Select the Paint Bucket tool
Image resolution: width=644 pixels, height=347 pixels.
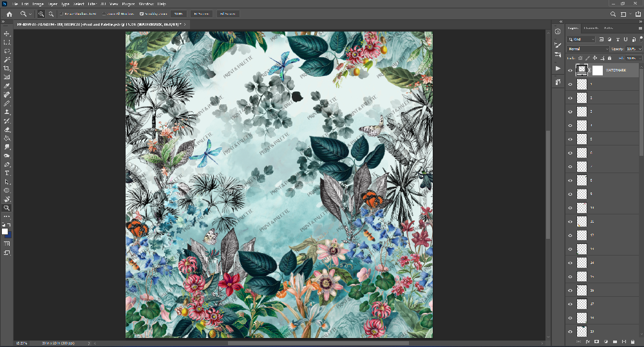point(6,138)
